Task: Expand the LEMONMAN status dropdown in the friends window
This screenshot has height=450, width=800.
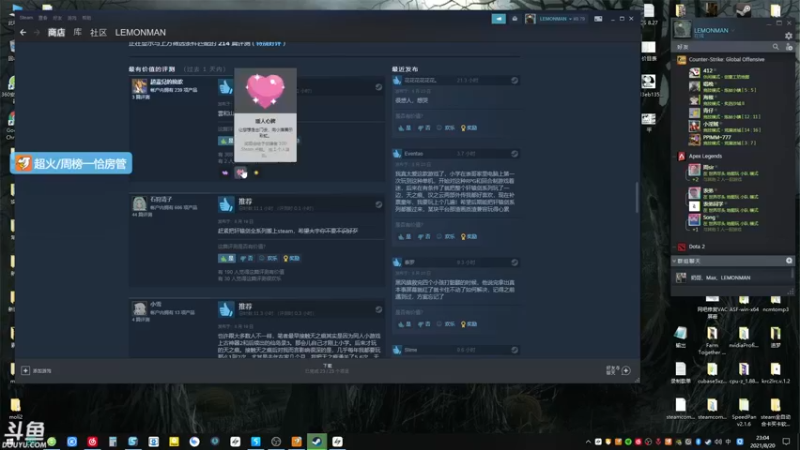Action: (733, 31)
